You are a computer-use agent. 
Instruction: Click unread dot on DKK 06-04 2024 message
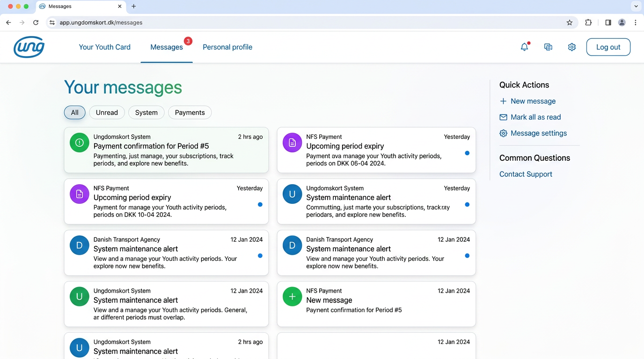(x=467, y=153)
